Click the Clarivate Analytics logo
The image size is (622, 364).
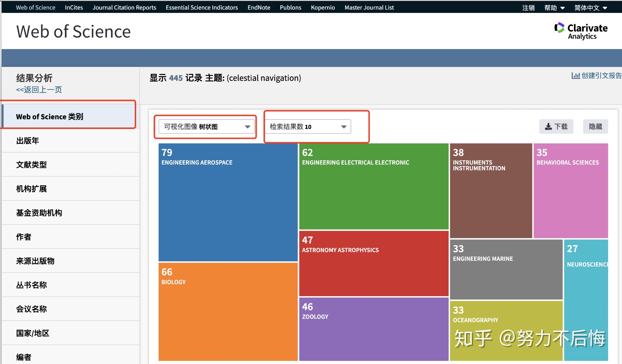pos(581,31)
